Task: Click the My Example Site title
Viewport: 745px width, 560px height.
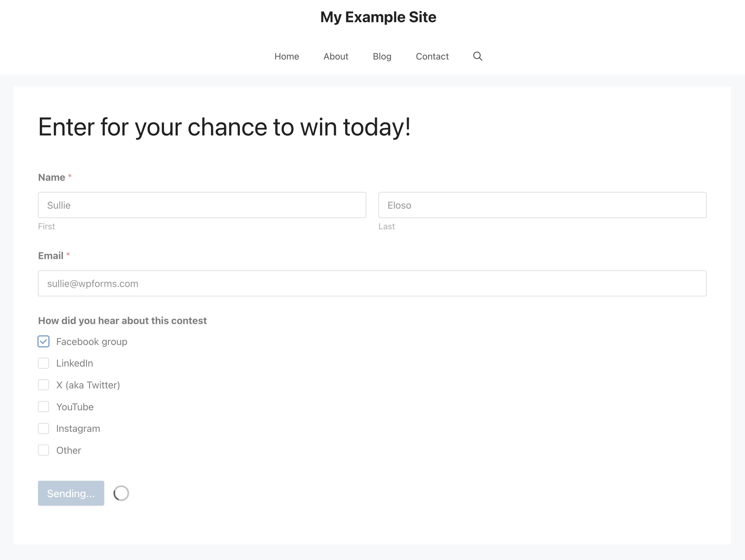Action: 378,17
